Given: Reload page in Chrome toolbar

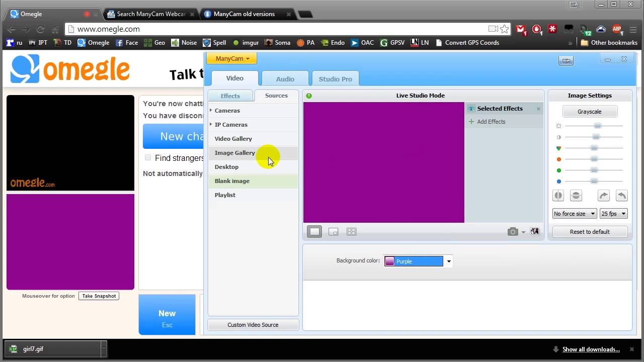Looking at the screenshot, I should point(41,29).
